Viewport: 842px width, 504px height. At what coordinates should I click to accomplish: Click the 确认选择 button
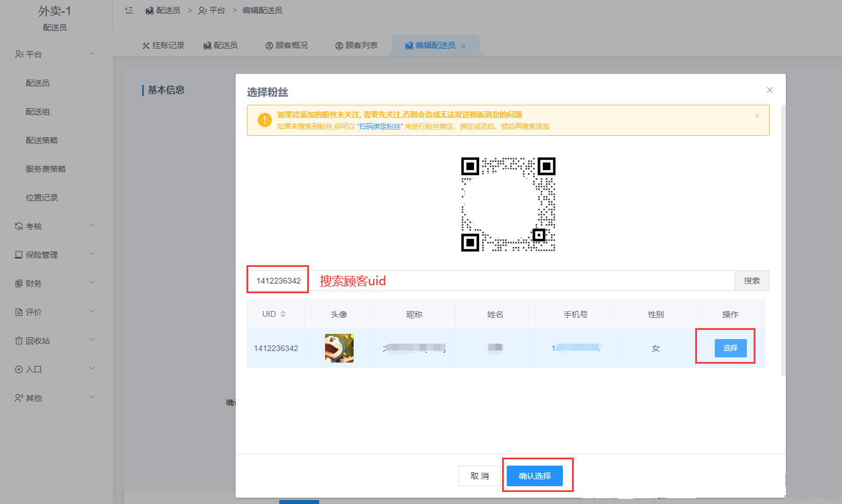tap(535, 476)
